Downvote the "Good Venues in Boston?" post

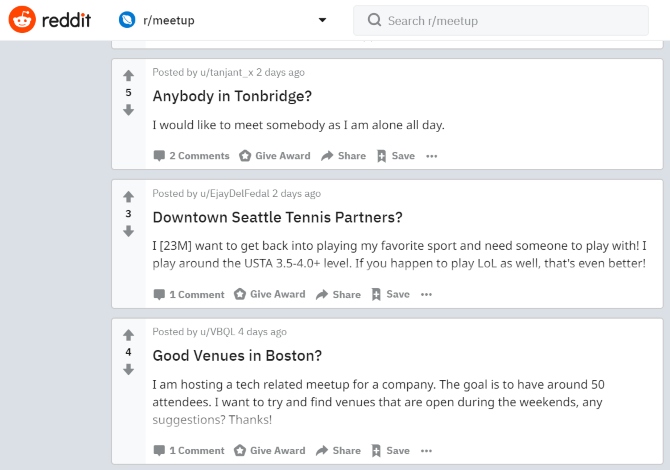[x=129, y=369]
